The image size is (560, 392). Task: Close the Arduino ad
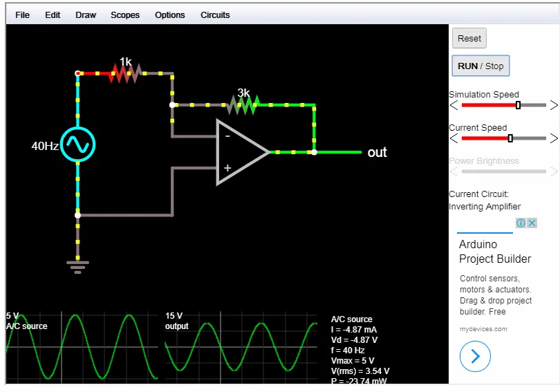[532, 223]
